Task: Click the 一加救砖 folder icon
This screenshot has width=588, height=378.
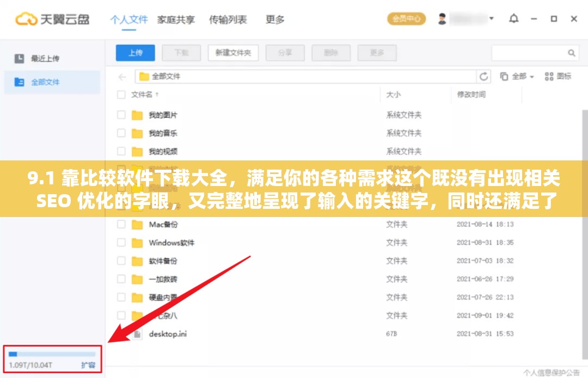Action: (137, 280)
